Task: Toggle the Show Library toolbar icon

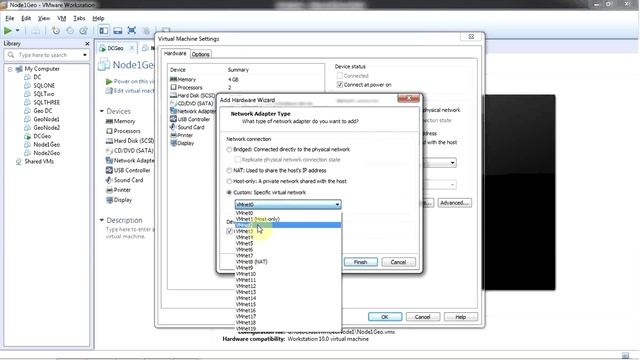Action: point(104,31)
